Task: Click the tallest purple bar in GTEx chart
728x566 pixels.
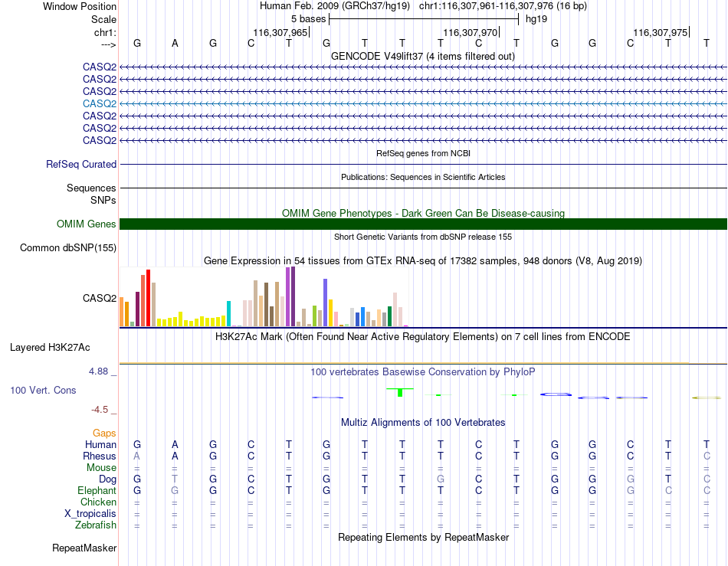Action: (x=293, y=296)
